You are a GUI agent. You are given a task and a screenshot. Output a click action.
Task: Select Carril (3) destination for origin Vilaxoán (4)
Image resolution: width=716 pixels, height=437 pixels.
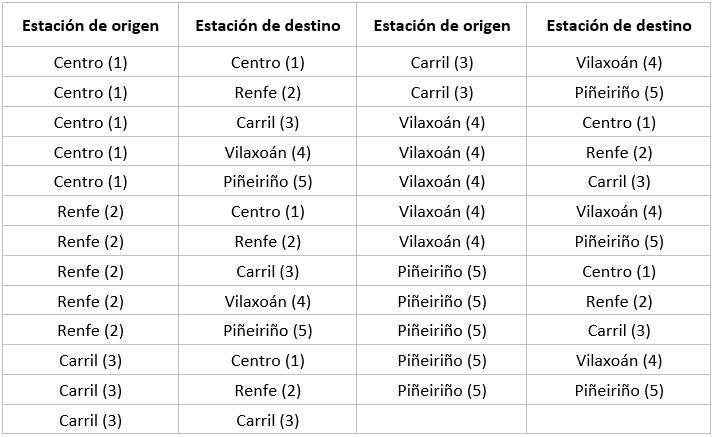tap(619, 182)
